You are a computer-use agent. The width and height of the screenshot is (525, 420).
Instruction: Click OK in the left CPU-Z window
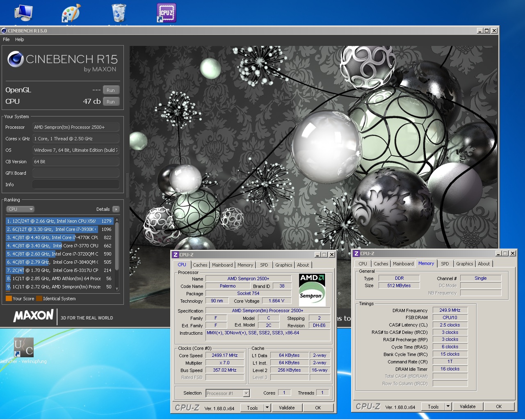pos(318,408)
